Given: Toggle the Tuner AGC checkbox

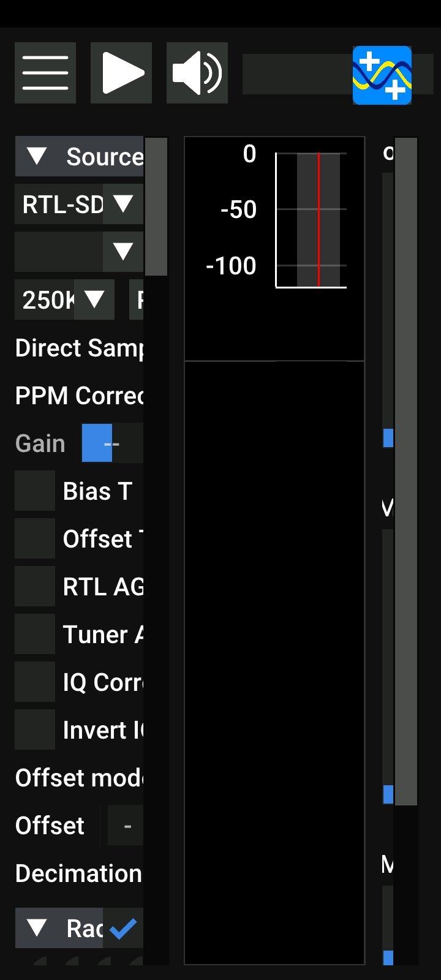Looking at the screenshot, I should 35,634.
